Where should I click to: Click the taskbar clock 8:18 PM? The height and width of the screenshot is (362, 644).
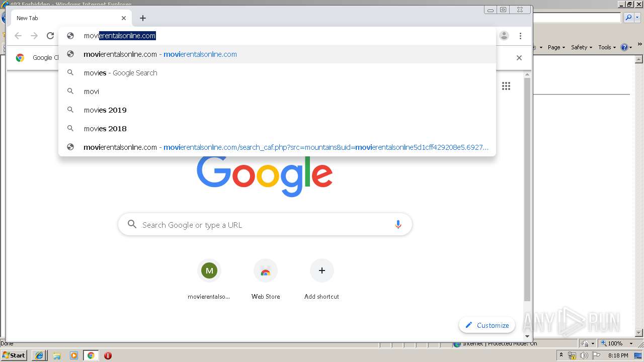(x=618, y=355)
